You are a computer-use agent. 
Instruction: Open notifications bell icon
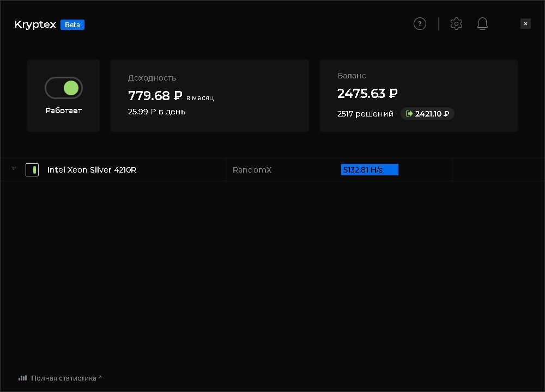click(x=482, y=23)
